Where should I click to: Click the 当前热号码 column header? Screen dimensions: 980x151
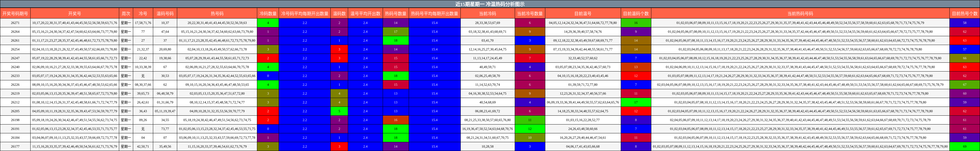[x=801, y=14]
